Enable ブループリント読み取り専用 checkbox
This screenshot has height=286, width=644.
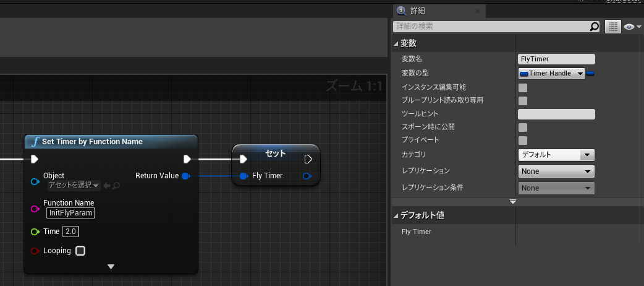point(523,101)
